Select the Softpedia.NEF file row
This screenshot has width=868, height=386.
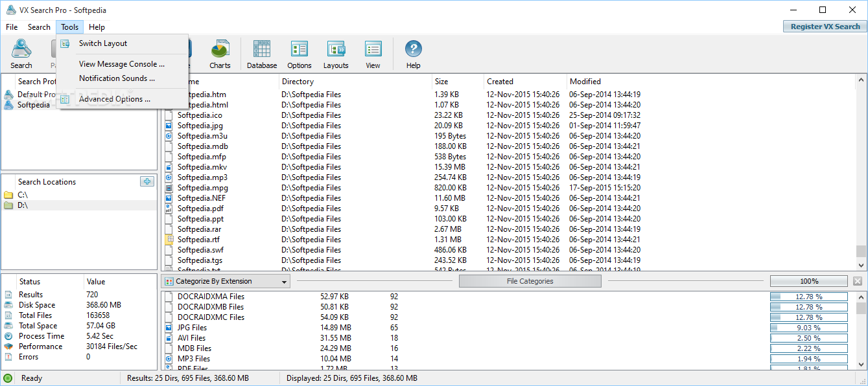(x=508, y=198)
